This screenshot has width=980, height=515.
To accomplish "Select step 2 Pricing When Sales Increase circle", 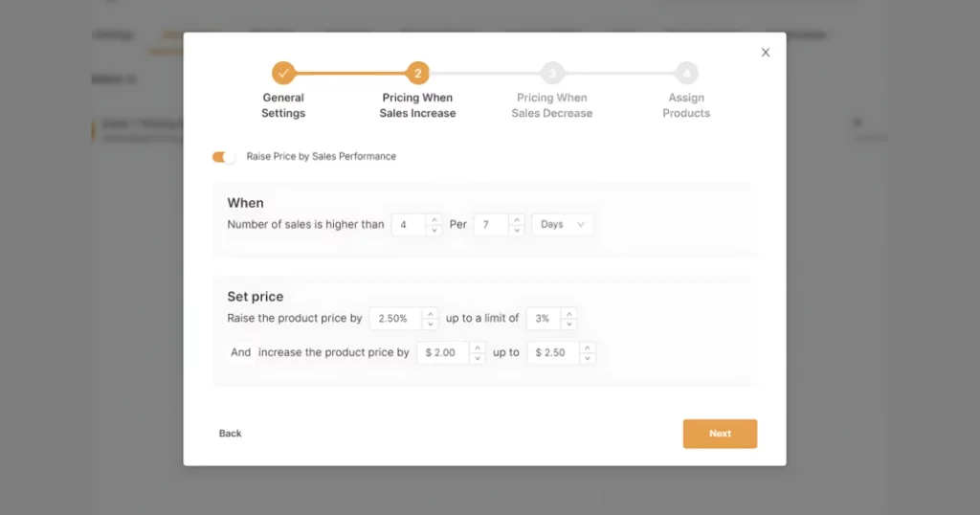I will tap(417, 73).
